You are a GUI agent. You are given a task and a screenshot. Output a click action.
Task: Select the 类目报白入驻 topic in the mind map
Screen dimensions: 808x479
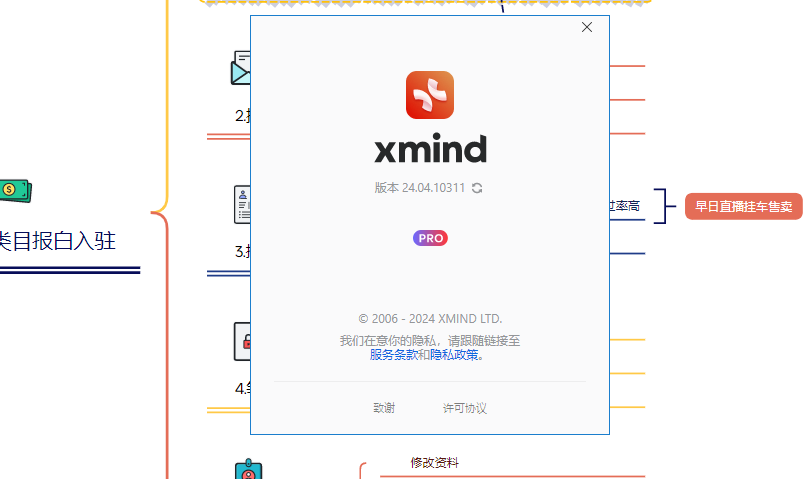[57, 241]
